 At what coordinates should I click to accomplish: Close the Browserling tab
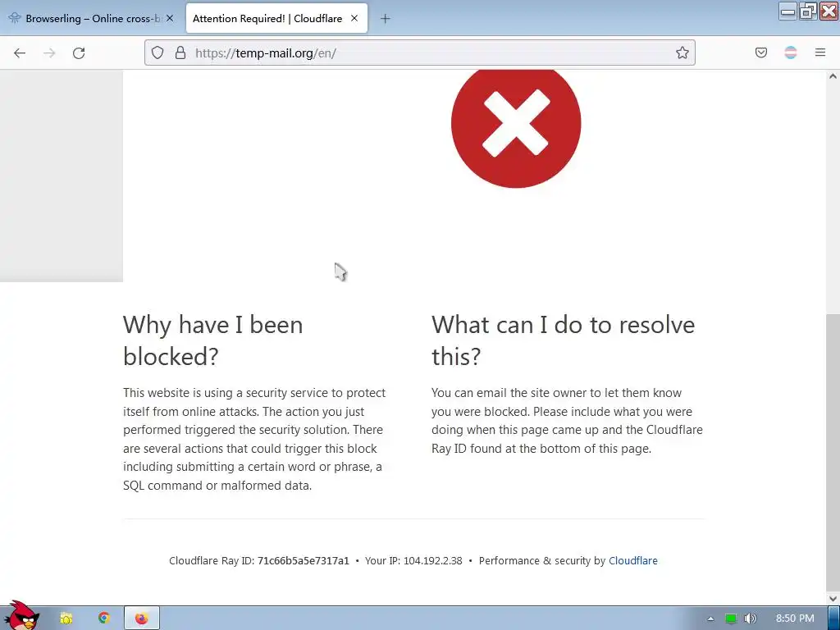click(x=170, y=18)
